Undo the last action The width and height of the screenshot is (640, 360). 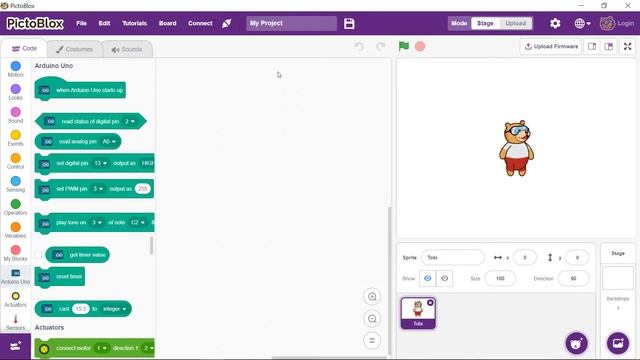[x=359, y=47]
